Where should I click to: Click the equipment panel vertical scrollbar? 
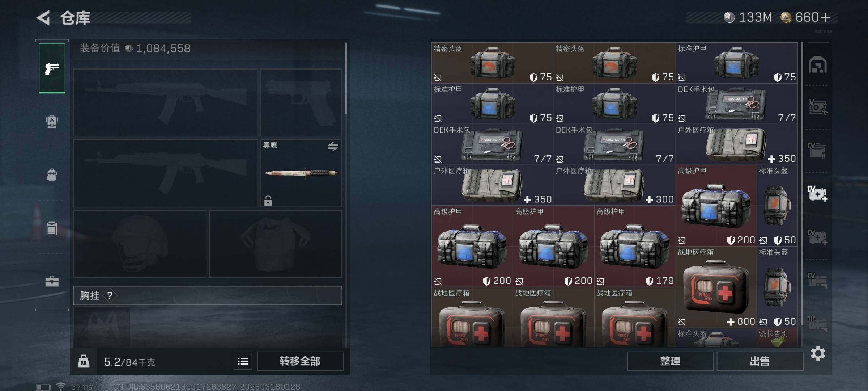pos(346,78)
